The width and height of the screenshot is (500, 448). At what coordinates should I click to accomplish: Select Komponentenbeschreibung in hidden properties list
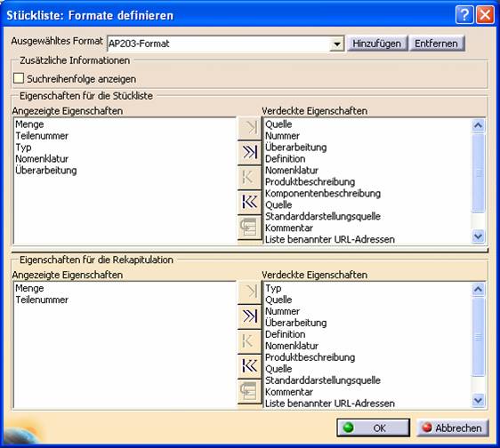[323, 194]
